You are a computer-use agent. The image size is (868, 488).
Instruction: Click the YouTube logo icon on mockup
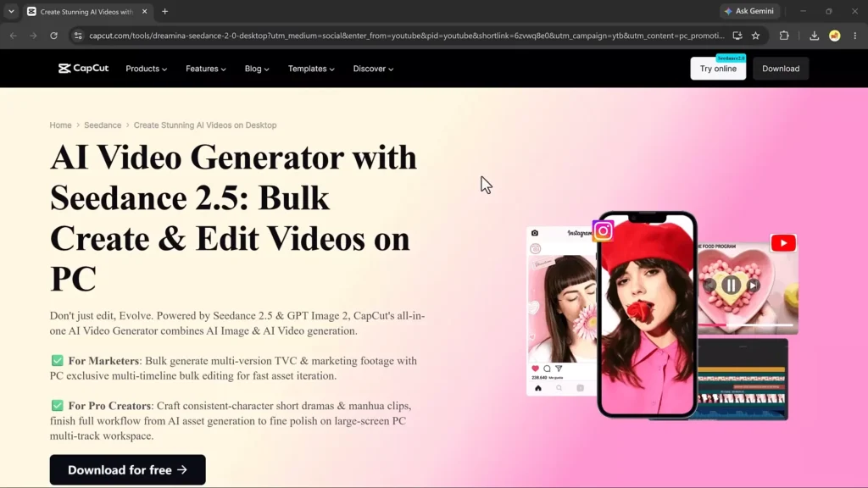tap(783, 243)
